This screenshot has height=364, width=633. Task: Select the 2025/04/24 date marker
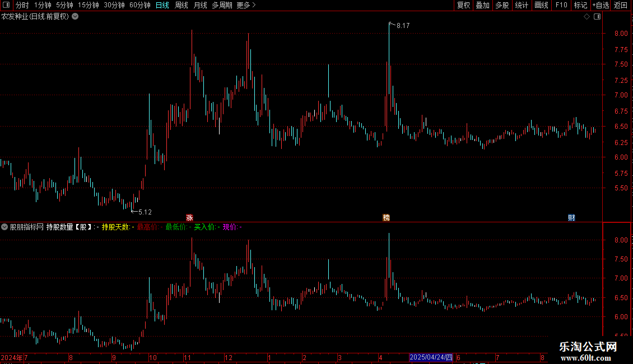coord(431,357)
